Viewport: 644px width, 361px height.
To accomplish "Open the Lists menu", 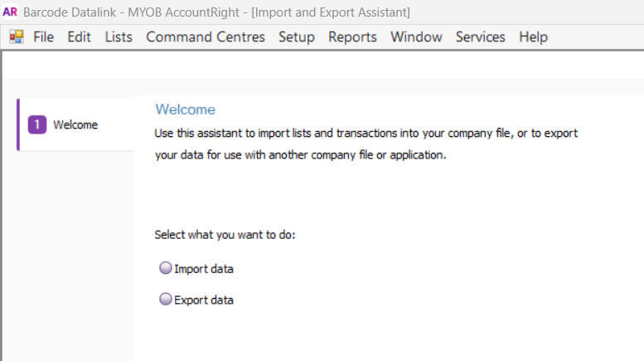I will tap(119, 37).
